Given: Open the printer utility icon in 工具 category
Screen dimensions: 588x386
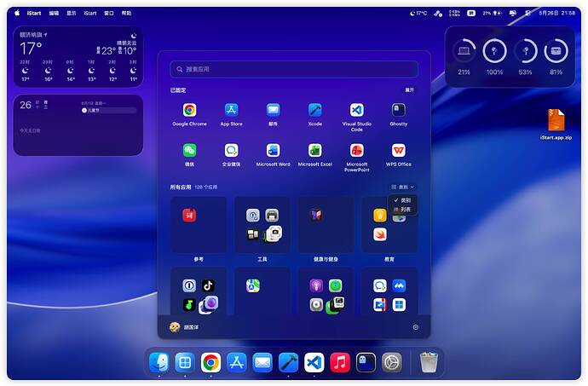Looking at the screenshot, I should click(272, 216).
